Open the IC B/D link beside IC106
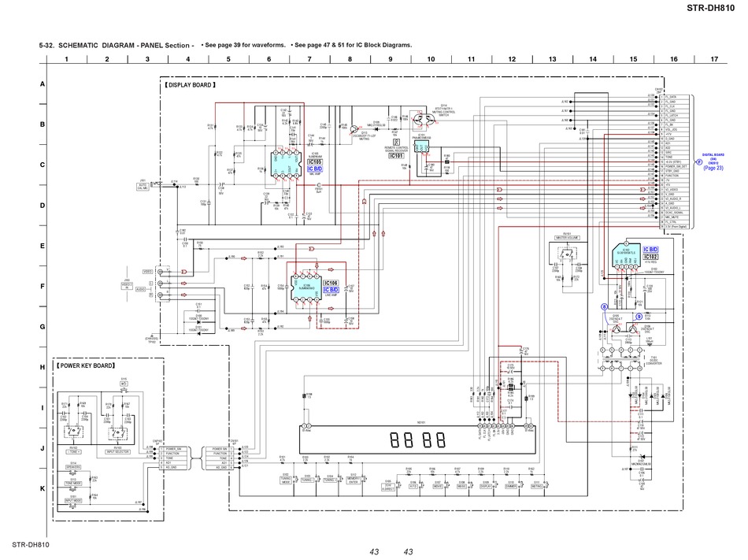The width and height of the screenshot is (748, 560). pos(331,290)
